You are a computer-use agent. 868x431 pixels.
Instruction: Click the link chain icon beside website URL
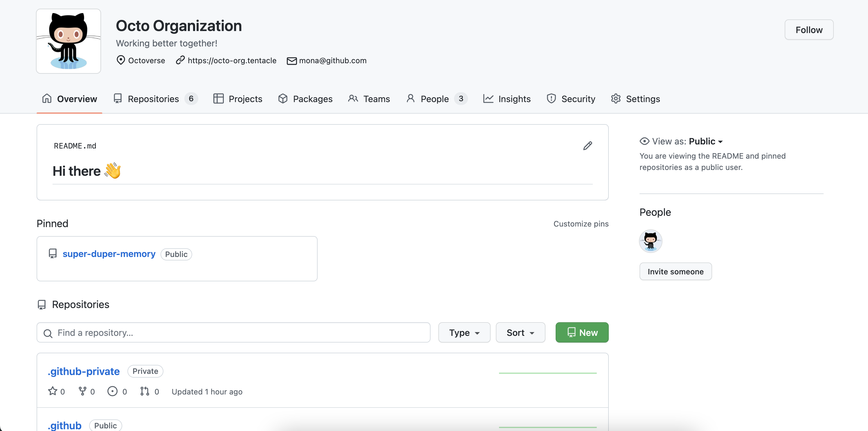[x=180, y=60]
